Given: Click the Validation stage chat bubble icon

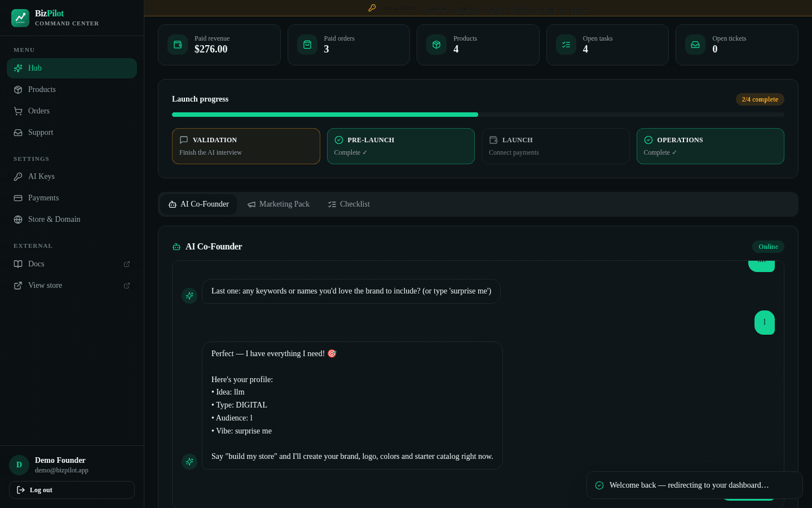Looking at the screenshot, I should tap(184, 140).
